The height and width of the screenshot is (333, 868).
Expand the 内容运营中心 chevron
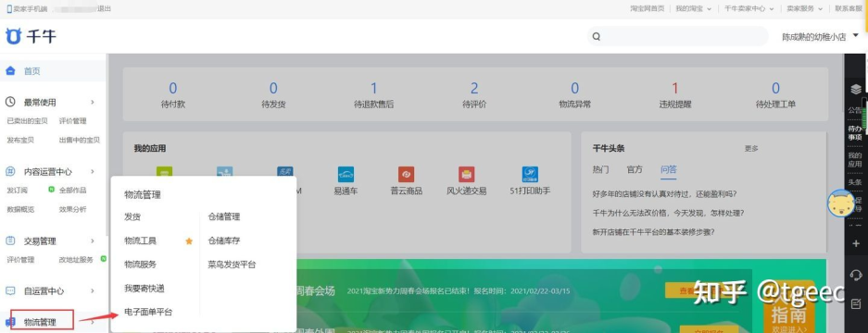(93, 171)
